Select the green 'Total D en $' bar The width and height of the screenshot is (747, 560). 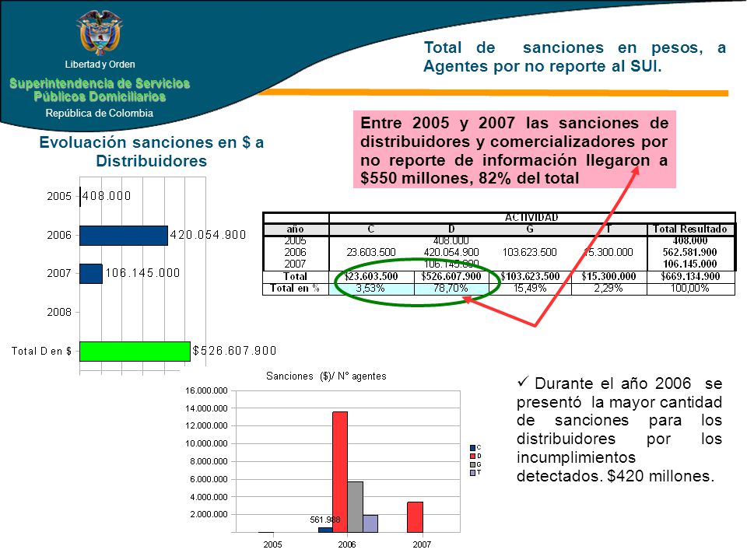(135, 352)
